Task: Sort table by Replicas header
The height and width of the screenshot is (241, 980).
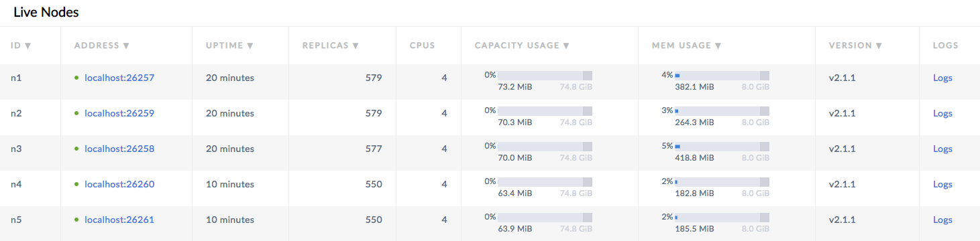Action: (331, 46)
